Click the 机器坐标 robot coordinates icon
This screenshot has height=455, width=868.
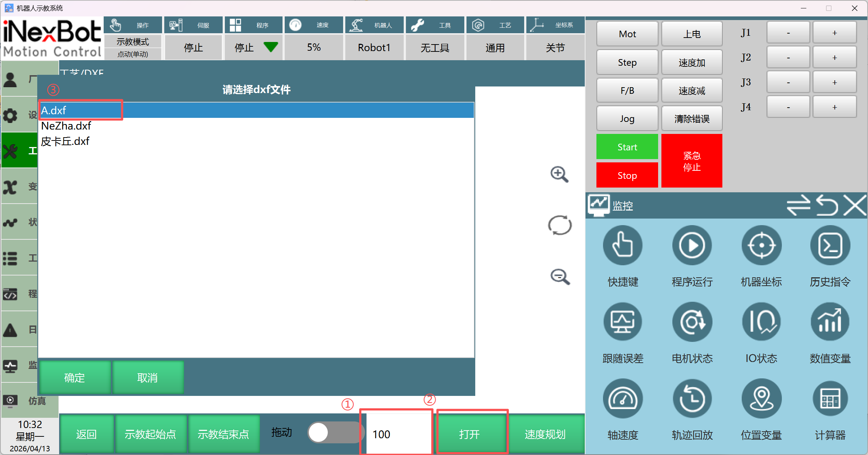pyautogui.click(x=761, y=246)
